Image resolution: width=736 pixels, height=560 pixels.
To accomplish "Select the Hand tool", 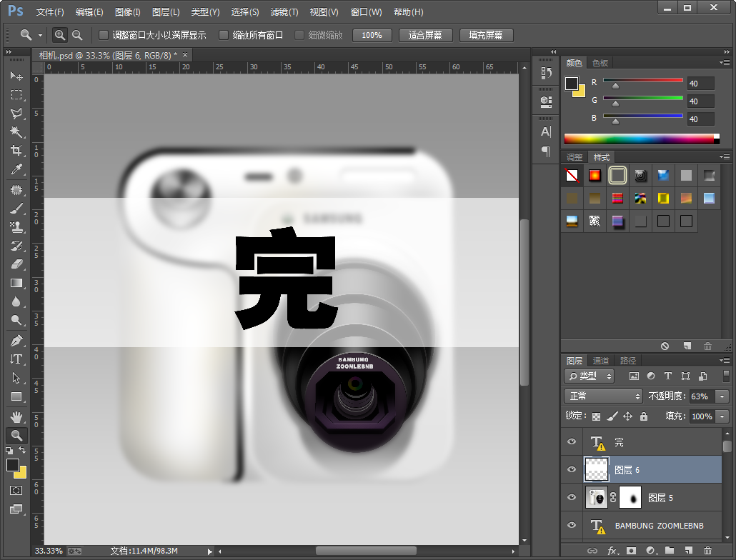I will coord(16,417).
